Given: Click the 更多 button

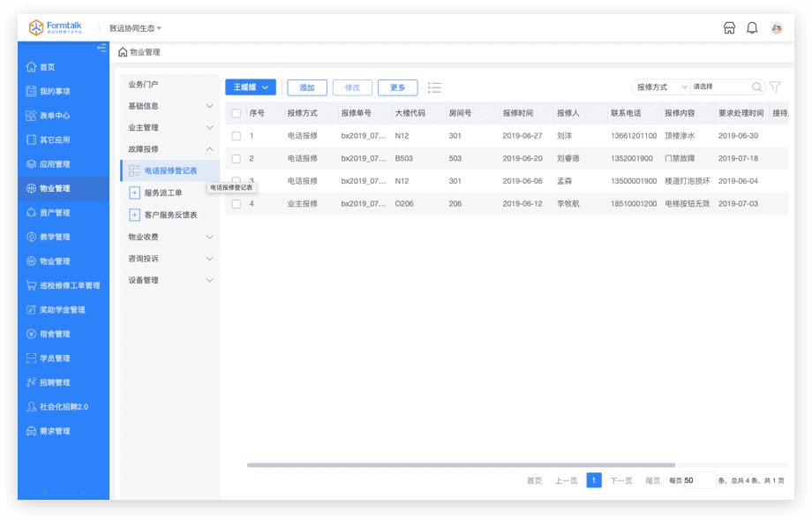Looking at the screenshot, I should (397, 87).
